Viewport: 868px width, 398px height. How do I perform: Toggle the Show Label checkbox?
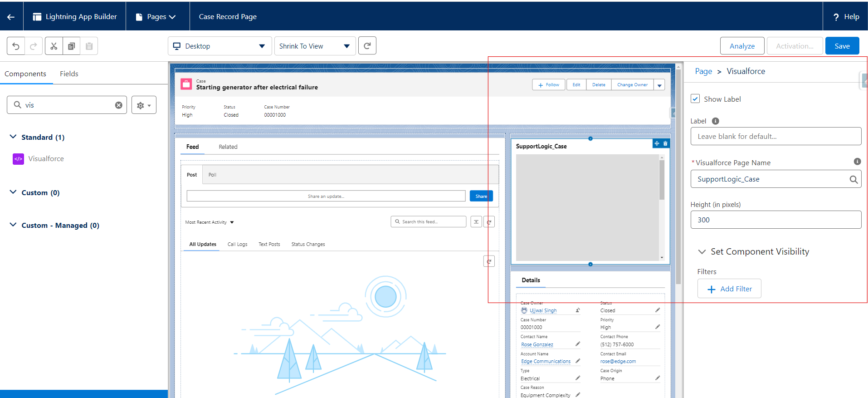[x=695, y=98]
